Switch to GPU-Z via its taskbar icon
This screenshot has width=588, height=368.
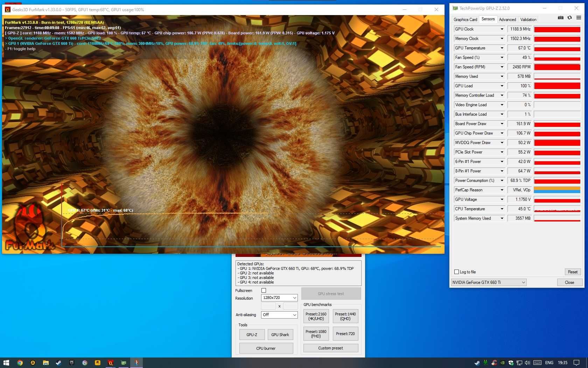124,363
